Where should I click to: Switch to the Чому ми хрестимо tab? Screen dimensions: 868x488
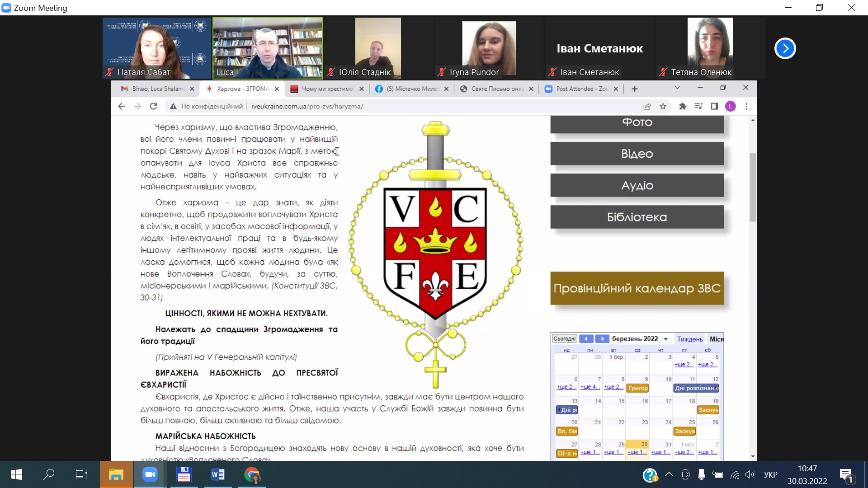tap(326, 89)
